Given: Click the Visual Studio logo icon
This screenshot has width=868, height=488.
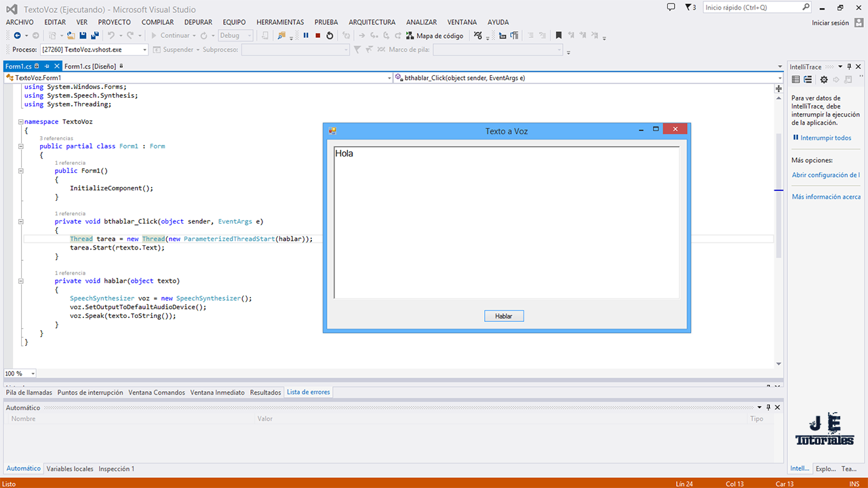Looking at the screenshot, I should 12,9.
